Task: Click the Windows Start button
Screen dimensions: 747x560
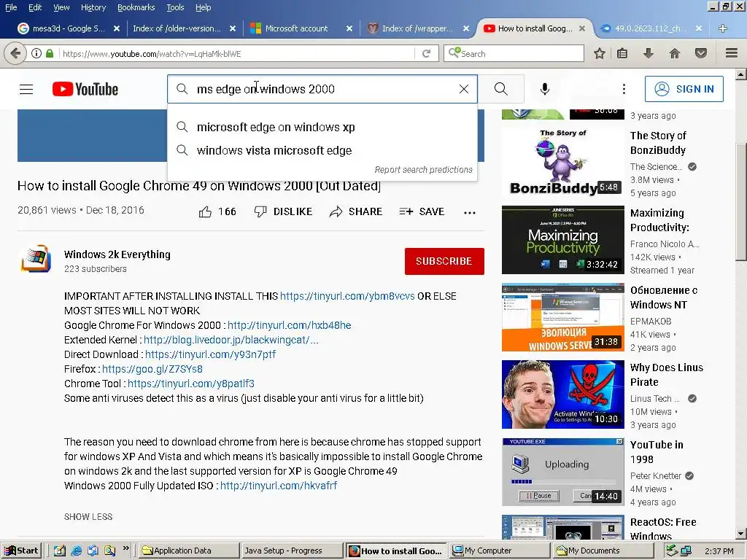Action: 22,551
